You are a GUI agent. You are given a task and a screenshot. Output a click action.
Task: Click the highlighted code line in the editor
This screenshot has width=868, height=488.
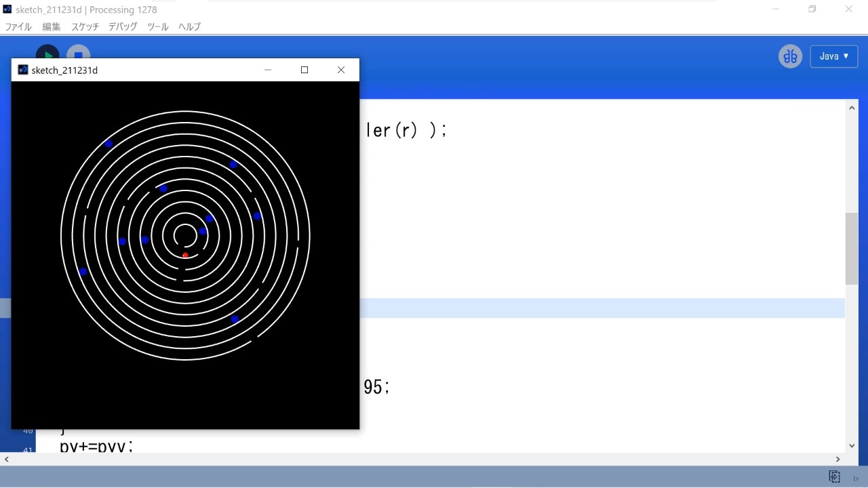[597, 307]
